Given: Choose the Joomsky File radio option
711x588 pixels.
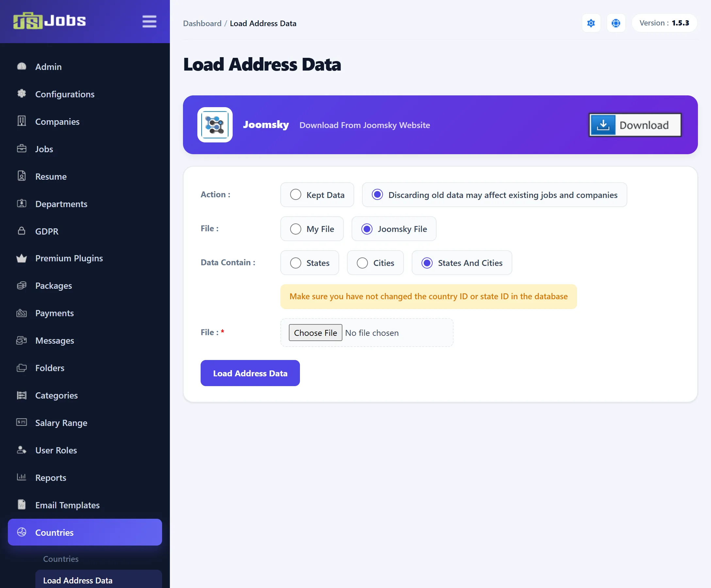Looking at the screenshot, I should 394,228.
